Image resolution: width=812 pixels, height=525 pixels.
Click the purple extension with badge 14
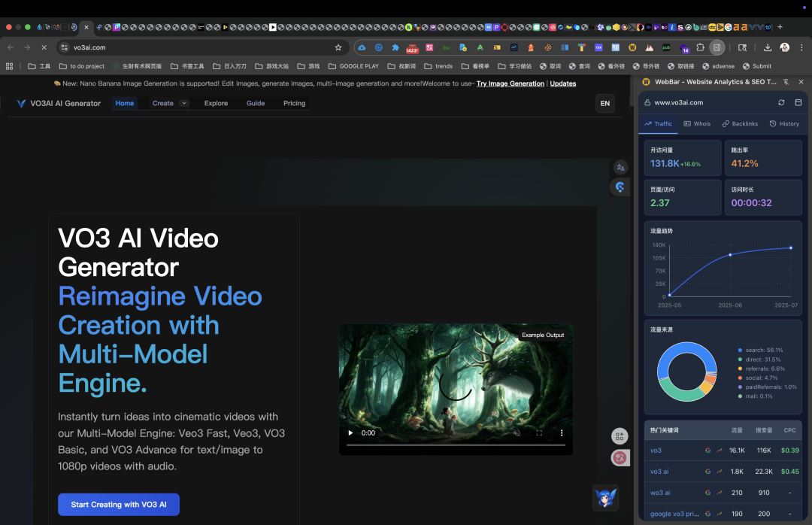coord(683,47)
